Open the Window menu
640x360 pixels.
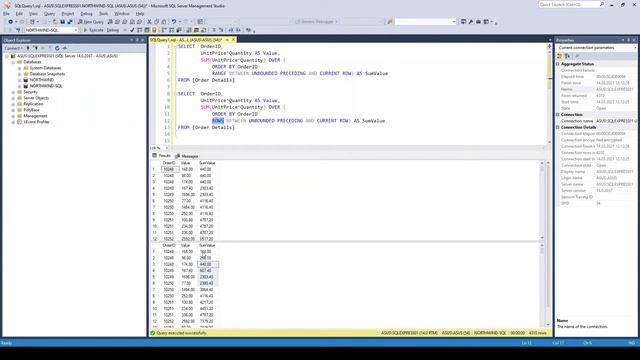click(122, 14)
